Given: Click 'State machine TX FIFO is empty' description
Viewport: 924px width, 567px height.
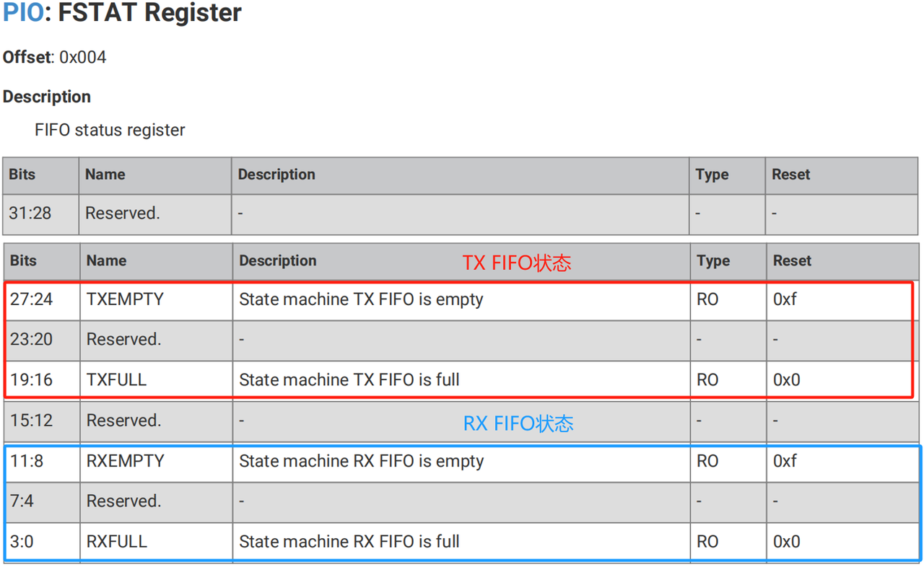Looking at the screenshot, I should [x=361, y=299].
